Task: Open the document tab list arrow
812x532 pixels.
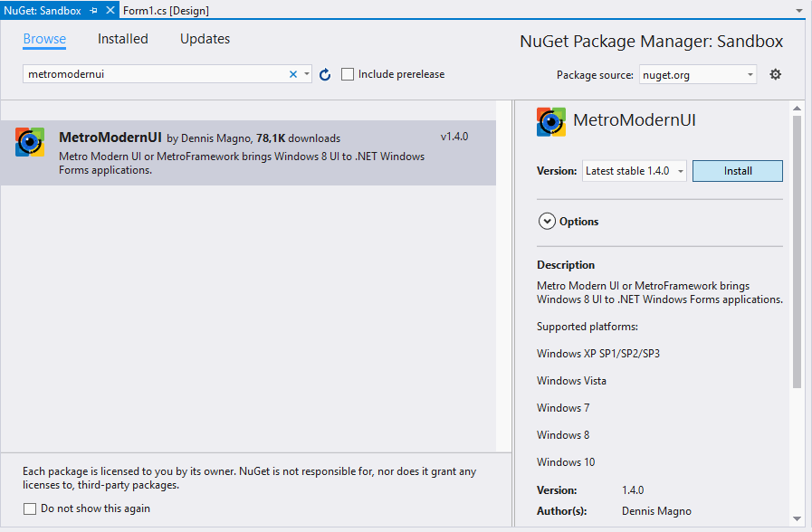Action: tap(798, 10)
